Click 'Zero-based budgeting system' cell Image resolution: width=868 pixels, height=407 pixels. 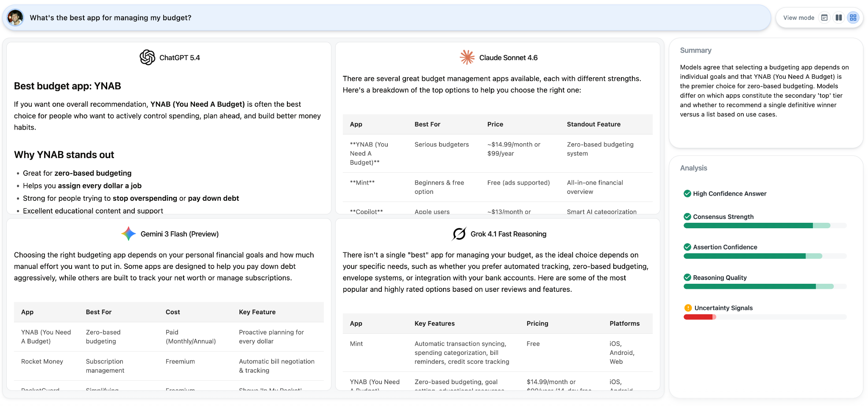pos(600,149)
